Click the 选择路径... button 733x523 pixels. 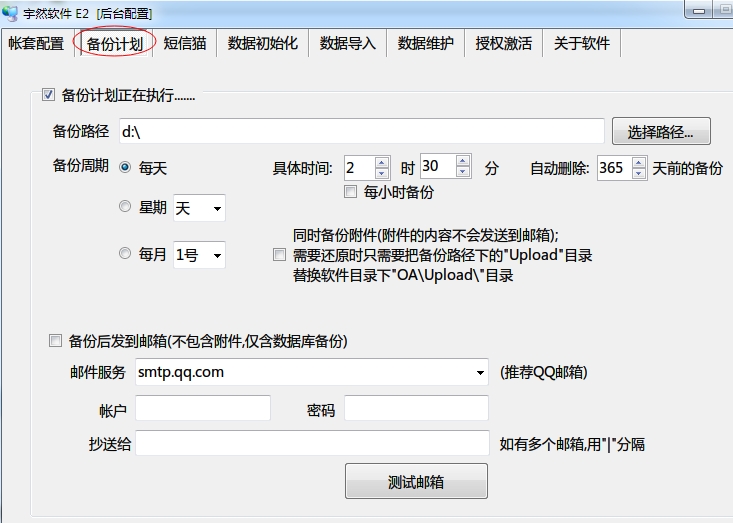661,131
